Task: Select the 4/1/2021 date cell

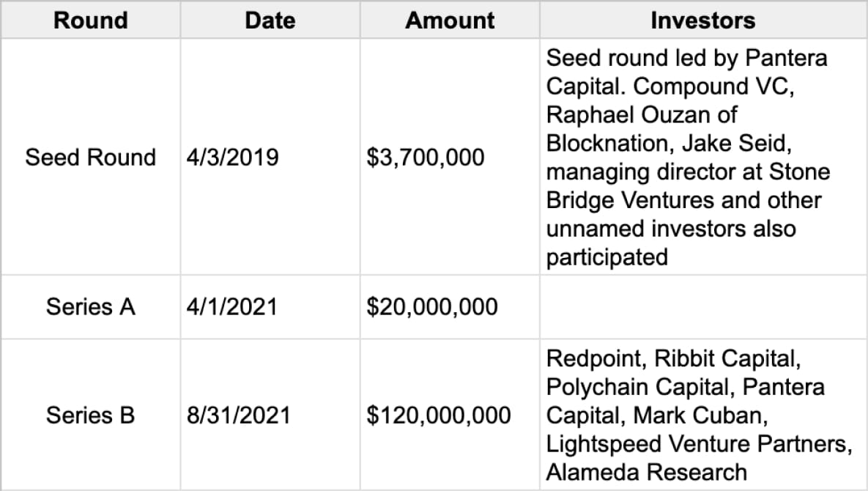Action: (232, 306)
